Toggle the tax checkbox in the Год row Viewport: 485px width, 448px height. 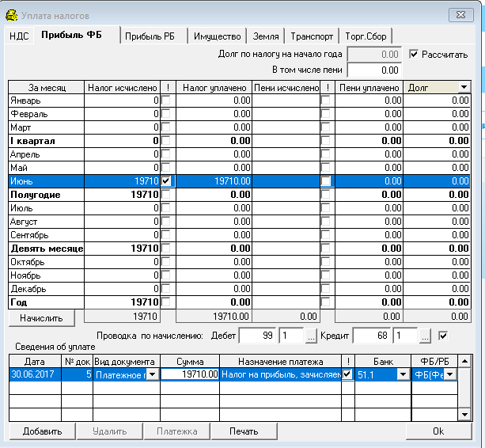click(166, 302)
